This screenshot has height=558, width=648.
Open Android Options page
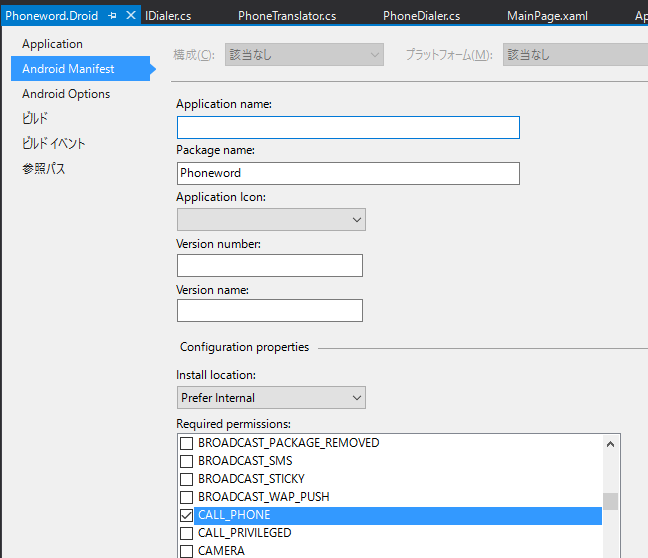coord(66,94)
